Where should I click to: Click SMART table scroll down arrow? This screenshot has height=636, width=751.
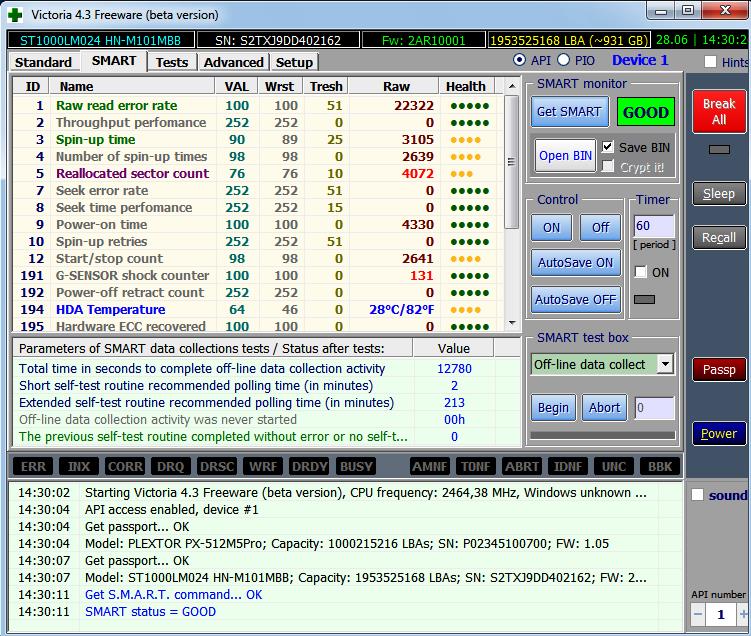coord(512,323)
